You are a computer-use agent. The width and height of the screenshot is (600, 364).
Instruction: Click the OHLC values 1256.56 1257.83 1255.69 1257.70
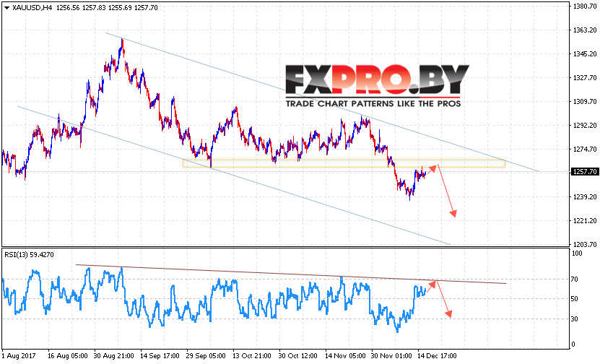[107, 8]
